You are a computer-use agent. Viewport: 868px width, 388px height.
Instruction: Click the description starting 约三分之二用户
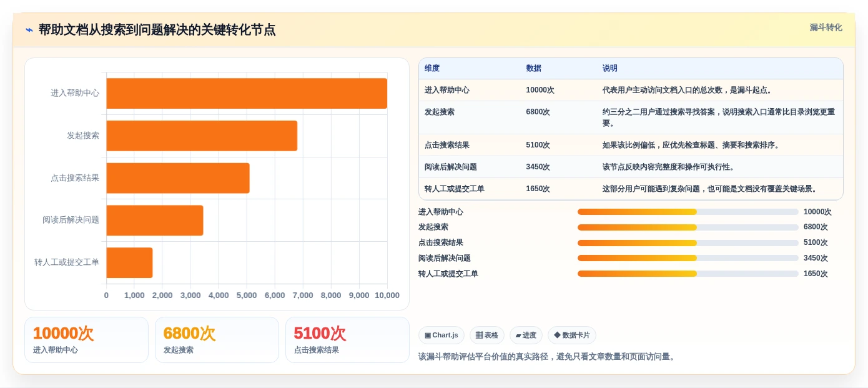719,117
